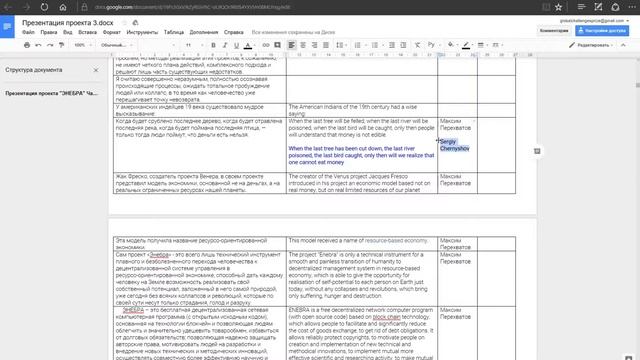
Task: Toggle bold formatting
Action: 213,45
